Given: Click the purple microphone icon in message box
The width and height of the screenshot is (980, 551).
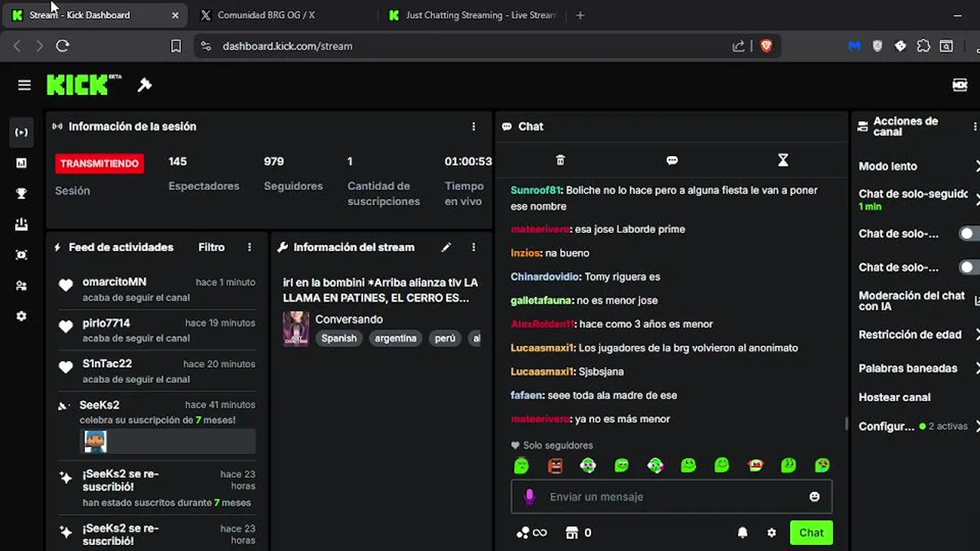Looking at the screenshot, I should click(529, 497).
